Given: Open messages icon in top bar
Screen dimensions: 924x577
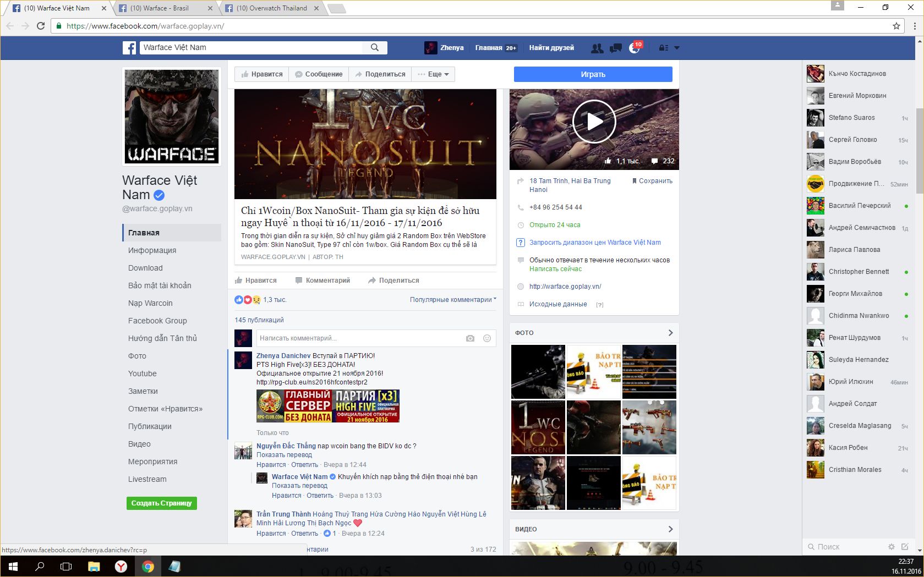Looking at the screenshot, I should tap(616, 48).
